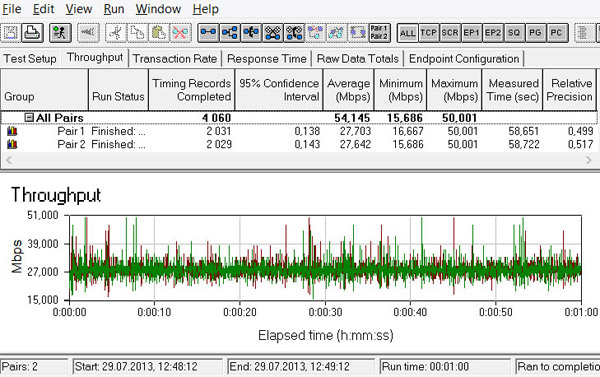Screen dimensions: 600x377
Task: Click the Save disk icon
Action: click(11, 33)
